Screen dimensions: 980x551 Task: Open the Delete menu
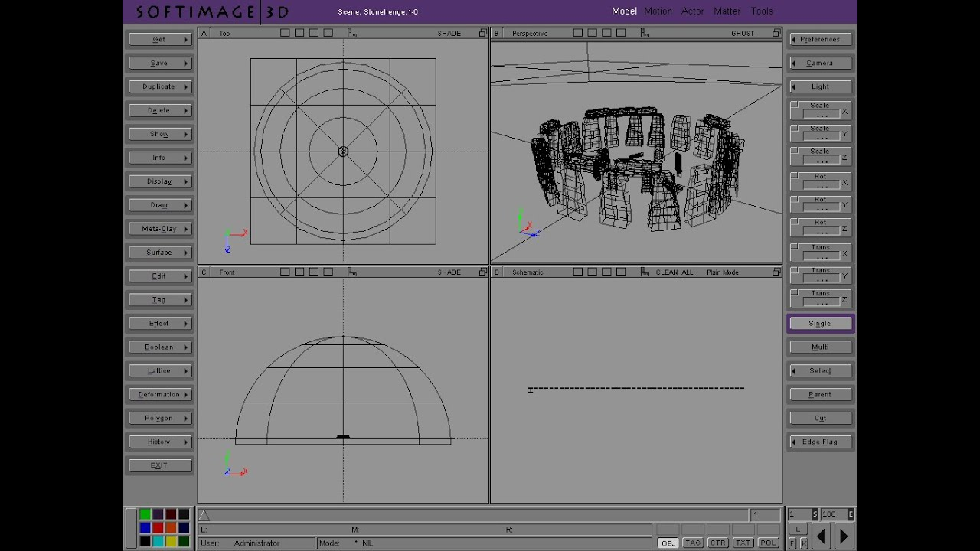(x=159, y=110)
